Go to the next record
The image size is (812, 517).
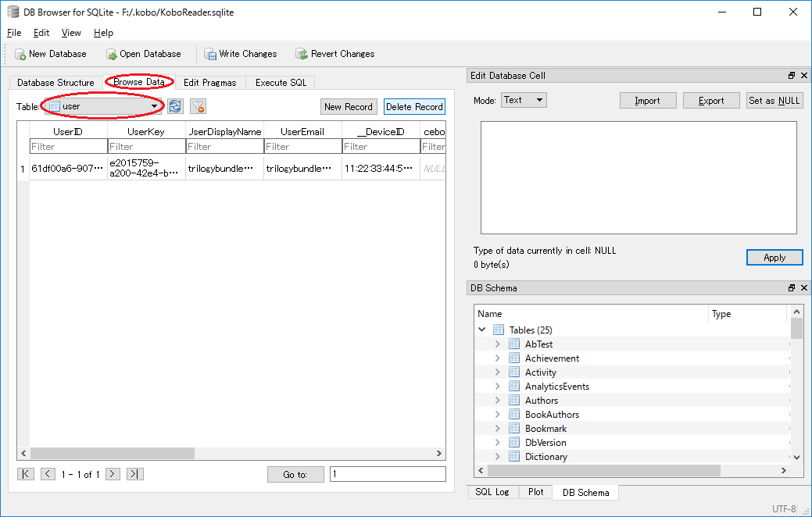pos(113,473)
